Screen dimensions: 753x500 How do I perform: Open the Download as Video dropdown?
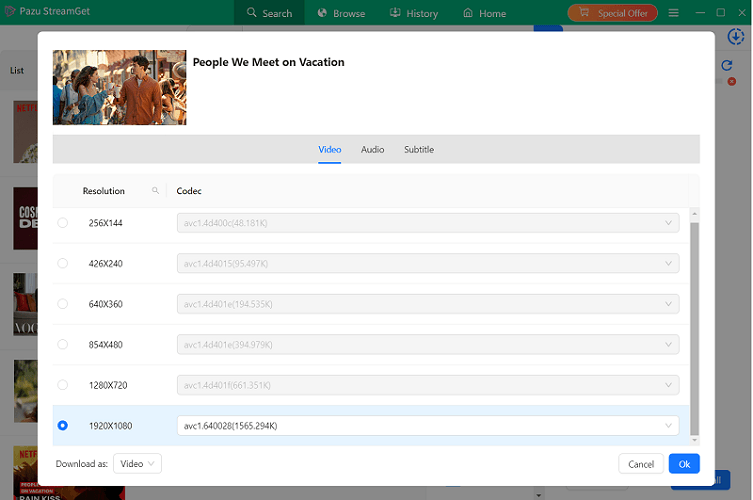(x=137, y=463)
